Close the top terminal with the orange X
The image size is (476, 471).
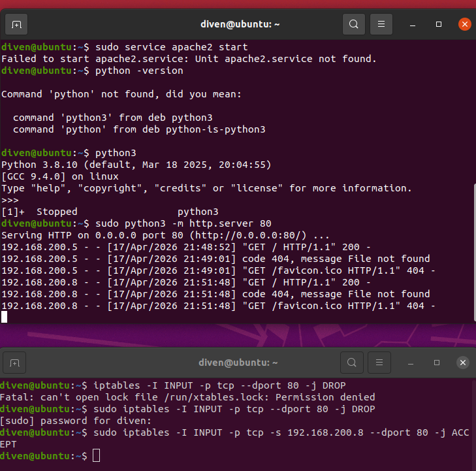464,24
